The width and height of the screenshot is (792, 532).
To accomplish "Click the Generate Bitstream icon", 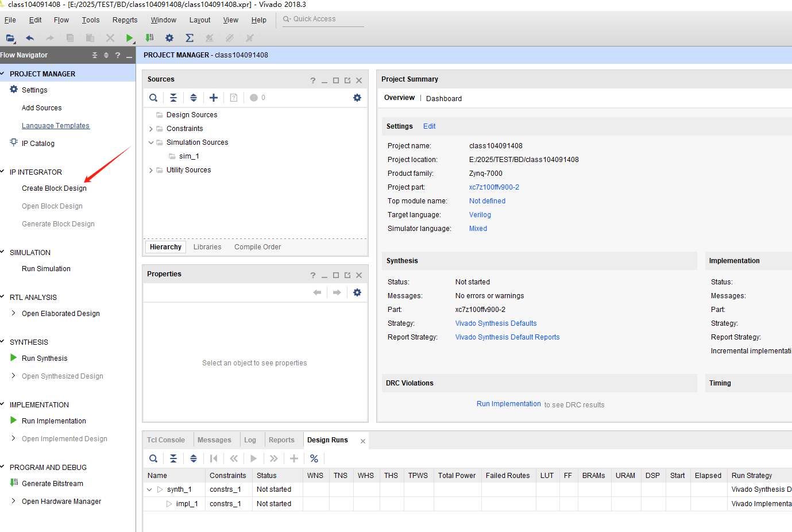I will 14,483.
